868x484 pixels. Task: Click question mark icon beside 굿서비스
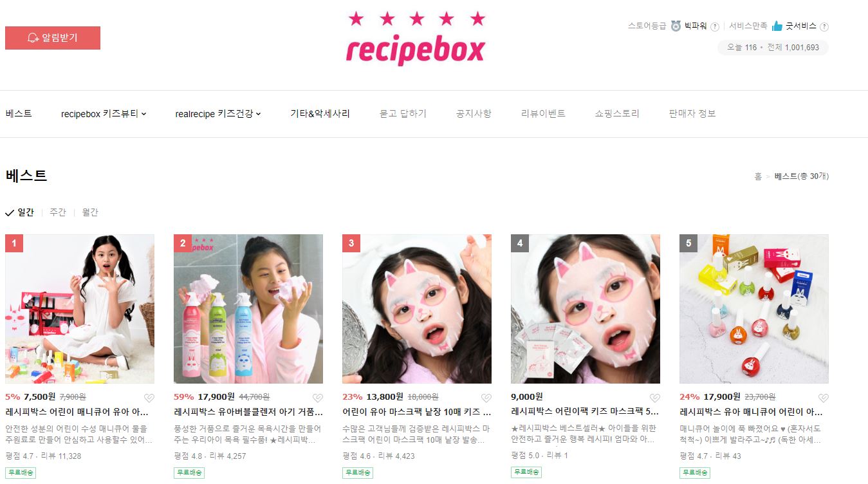tap(824, 27)
